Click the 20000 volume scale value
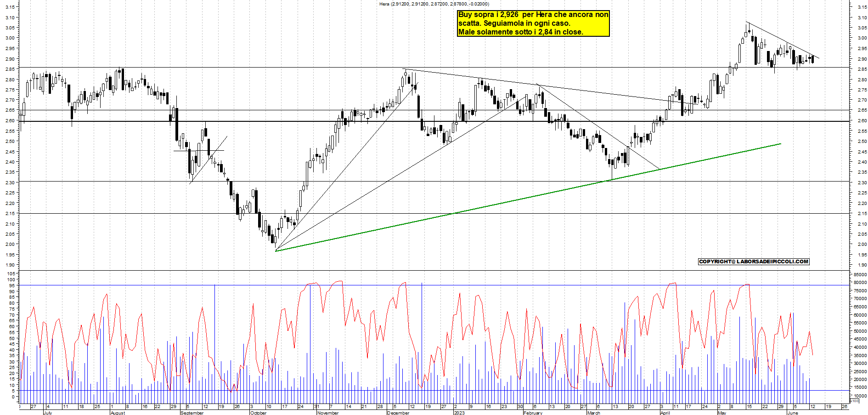The height and width of the screenshot is (415, 868). click(x=860, y=380)
